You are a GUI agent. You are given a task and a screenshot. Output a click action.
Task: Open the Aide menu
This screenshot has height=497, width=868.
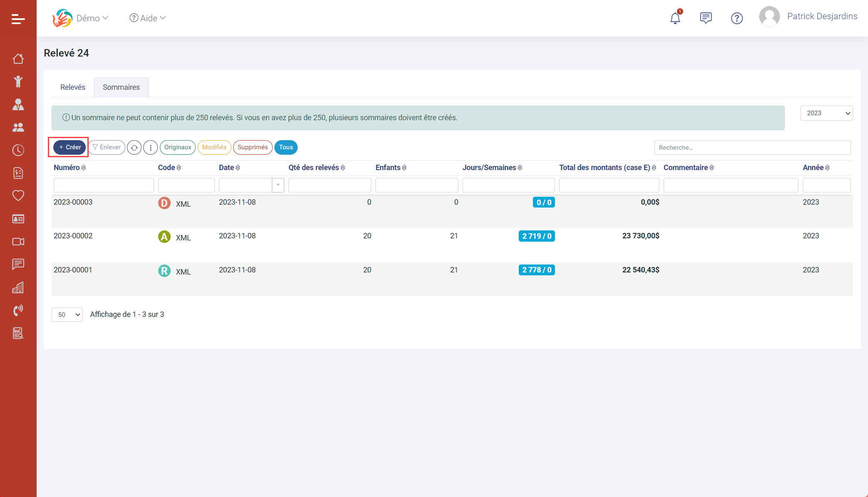coord(148,18)
